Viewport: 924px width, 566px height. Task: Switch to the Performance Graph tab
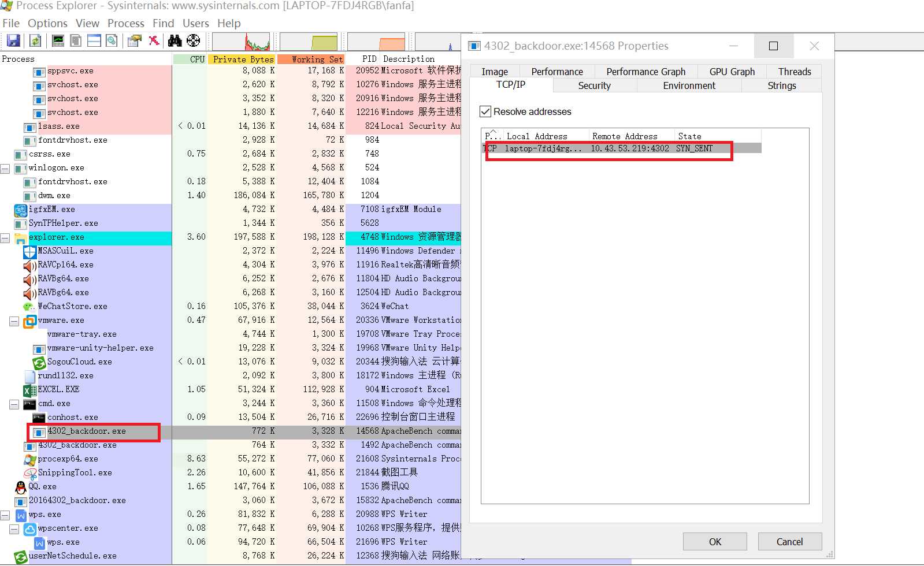tap(645, 72)
